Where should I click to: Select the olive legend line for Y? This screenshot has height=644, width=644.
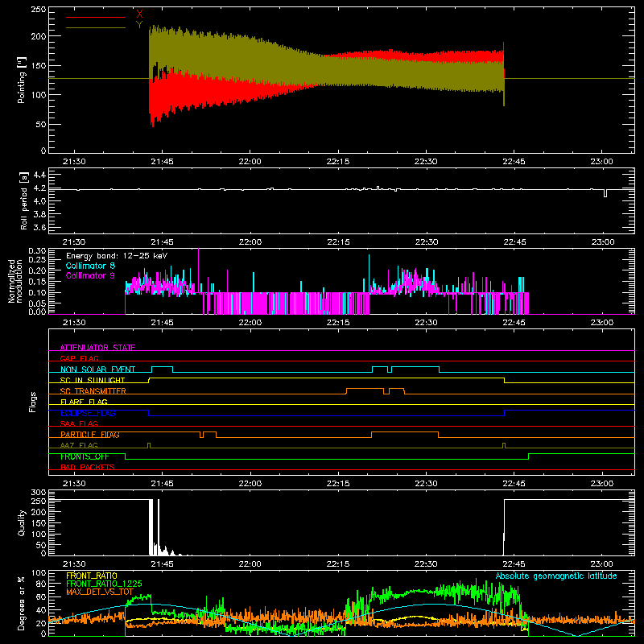point(96,27)
